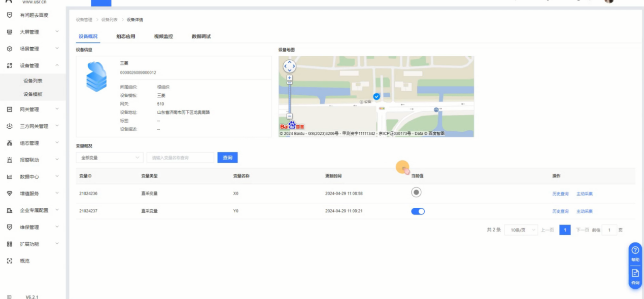Open the 咨询 consultation floating icon

coord(635,276)
